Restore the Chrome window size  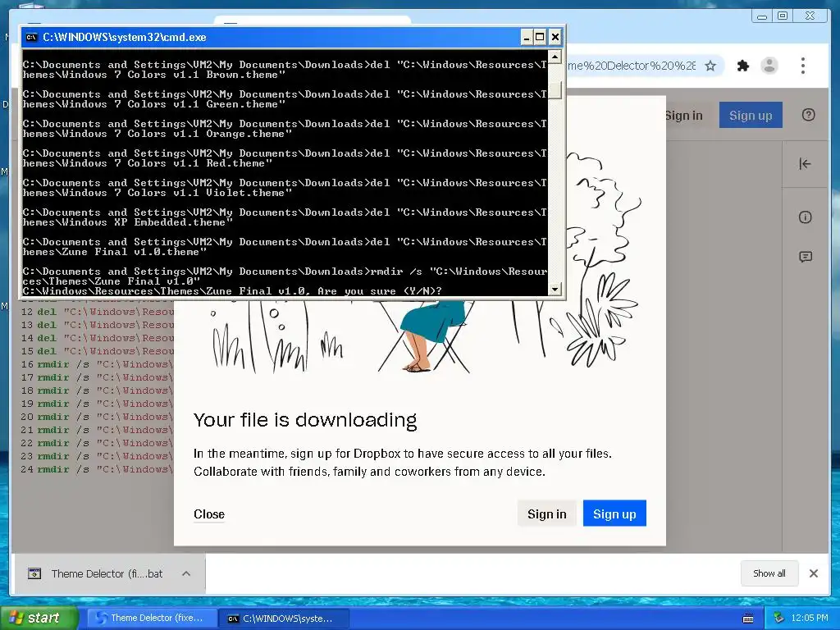coord(783,16)
